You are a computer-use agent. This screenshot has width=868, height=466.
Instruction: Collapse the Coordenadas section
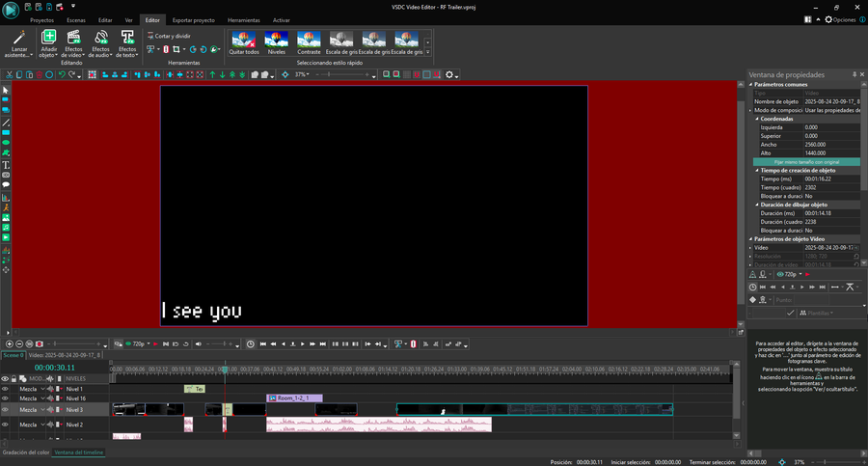coord(757,119)
